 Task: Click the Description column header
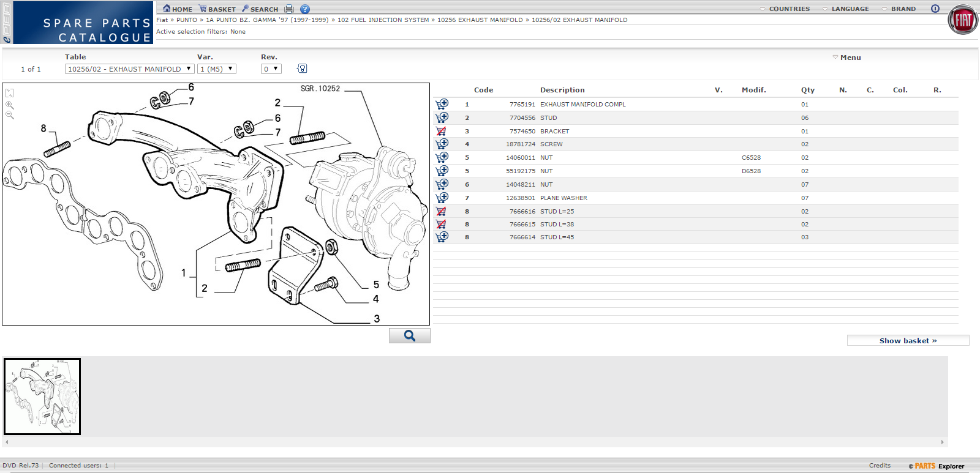pyautogui.click(x=562, y=90)
